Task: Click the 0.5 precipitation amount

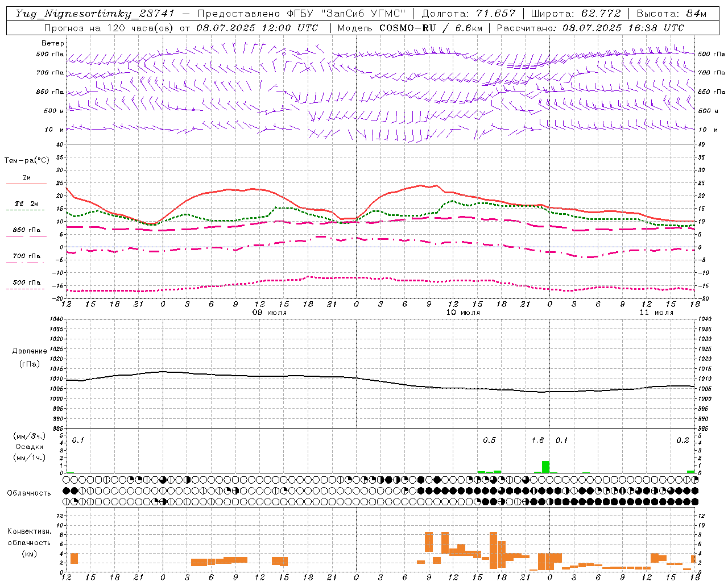Action: pyautogui.click(x=489, y=440)
